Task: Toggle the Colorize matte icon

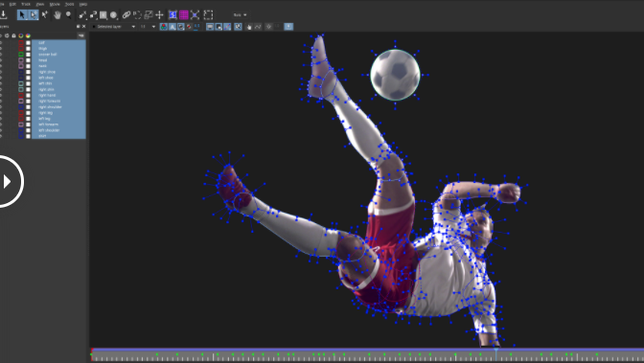Action: point(189,27)
